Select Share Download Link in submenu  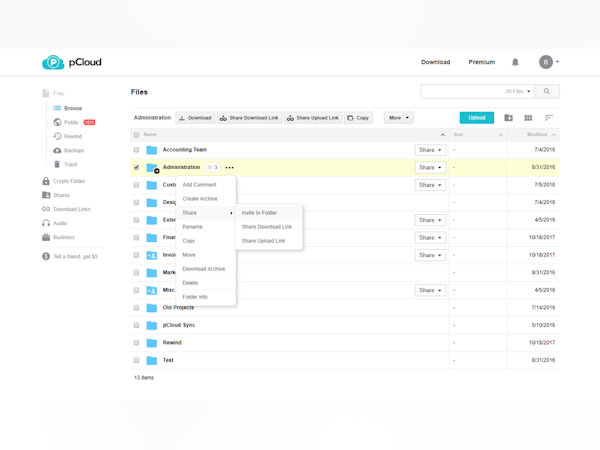point(269,227)
